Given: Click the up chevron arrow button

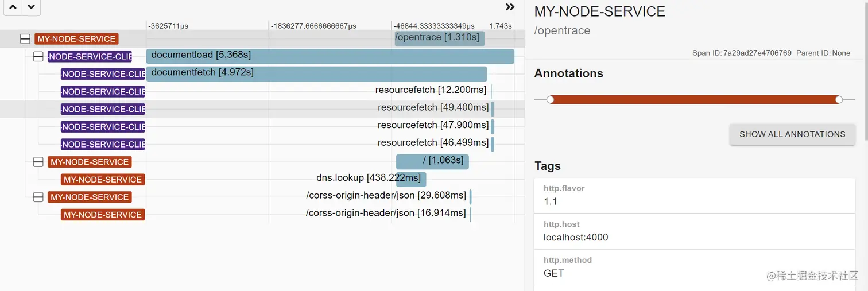Looking at the screenshot, I should coord(13,7).
